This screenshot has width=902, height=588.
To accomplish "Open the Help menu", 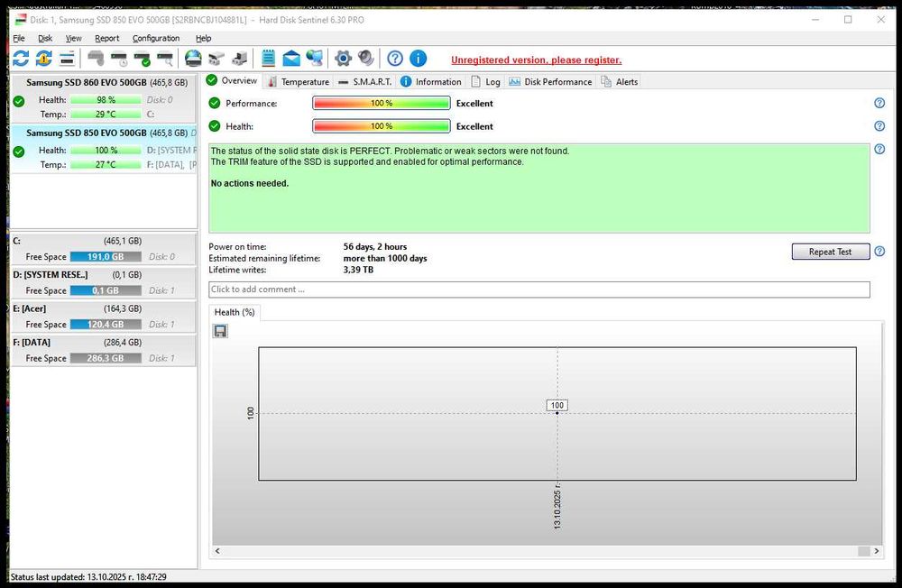I will click(x=203, y=38).
